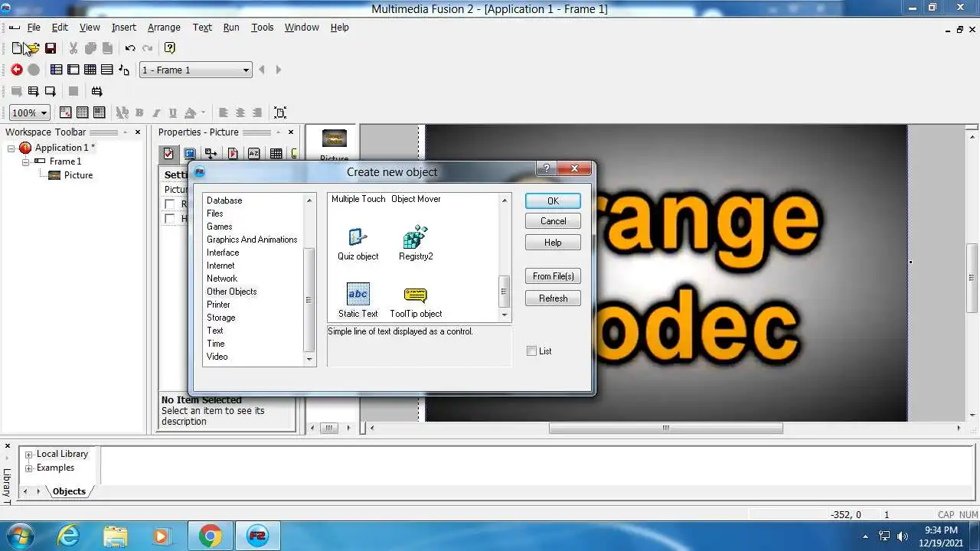The image size is (980, 551).
Task: Select the Static Text object icon
Action: coord(358,295)
